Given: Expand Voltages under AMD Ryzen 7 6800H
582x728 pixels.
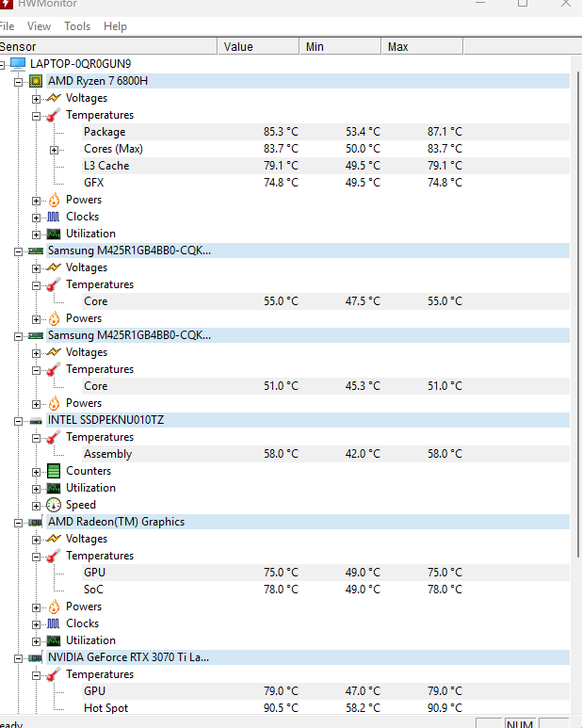Looking at the screenshot, I should coord(36,99).
